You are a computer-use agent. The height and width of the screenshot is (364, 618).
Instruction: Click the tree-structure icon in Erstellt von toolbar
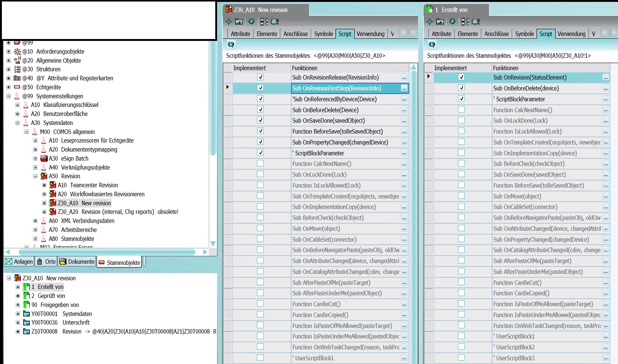[x=465, y=22]
